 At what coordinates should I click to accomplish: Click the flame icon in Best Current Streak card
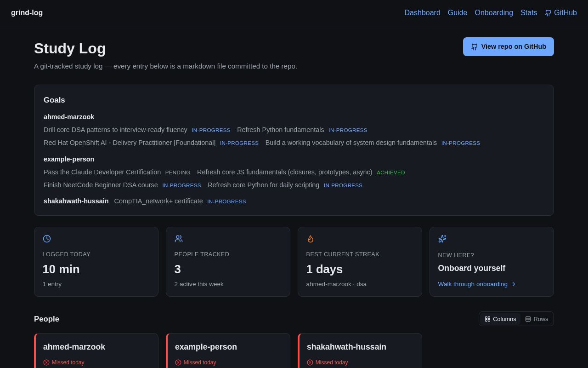pyautogui.click(x=311, y=239)
